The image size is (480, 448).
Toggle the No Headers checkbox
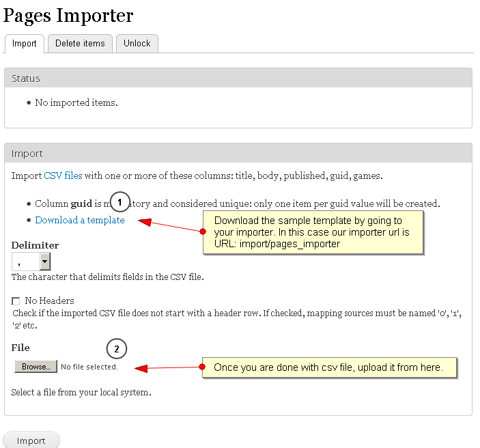pyautogui.click(x=16, y=301)
